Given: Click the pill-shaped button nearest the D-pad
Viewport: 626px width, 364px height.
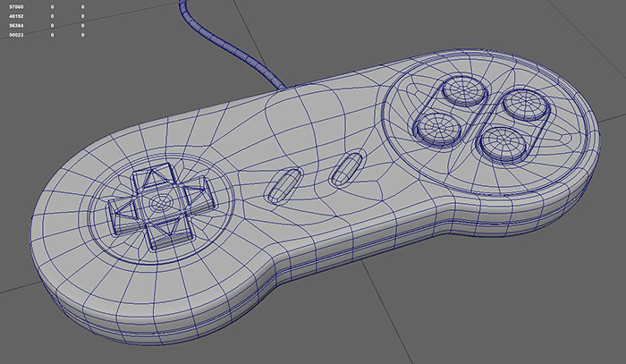Looking at the screenshot, I should coord(282,184).
